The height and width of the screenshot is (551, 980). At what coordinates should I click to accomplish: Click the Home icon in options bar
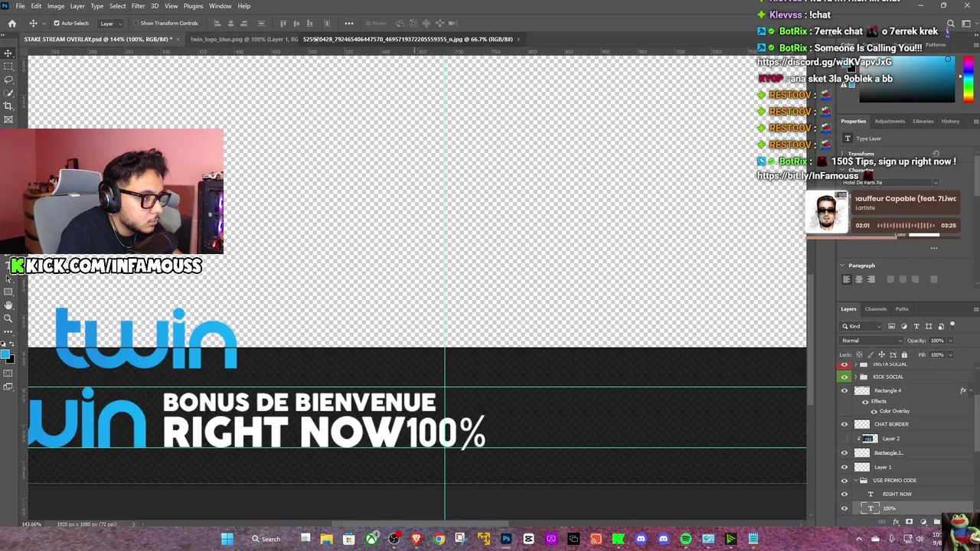pos(12,23)
